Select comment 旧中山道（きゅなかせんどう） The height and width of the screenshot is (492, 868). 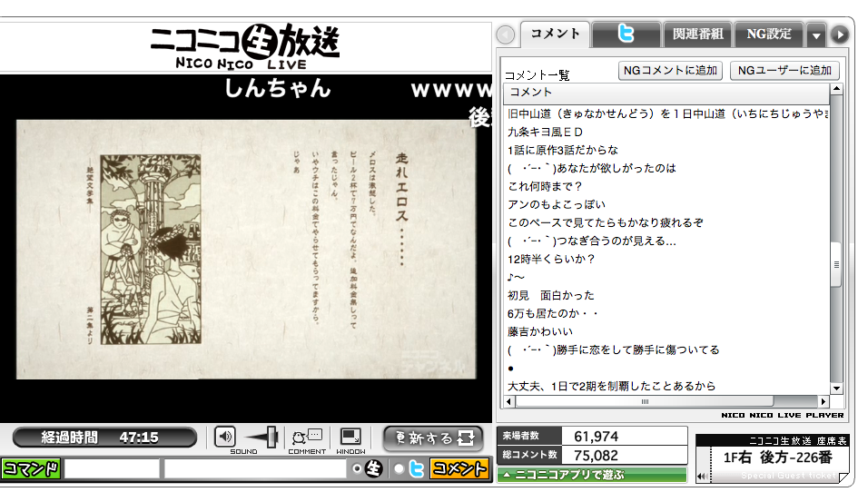point(666,113)
